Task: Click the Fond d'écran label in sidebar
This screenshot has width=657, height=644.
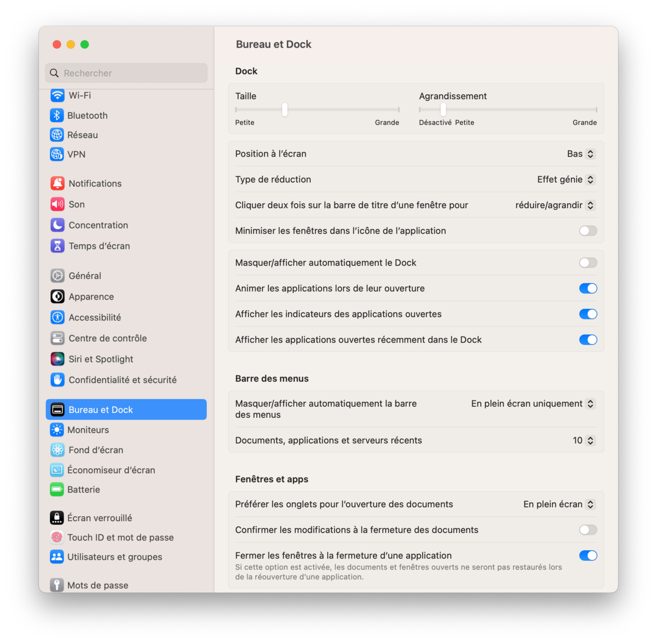Action: pyautogui.click(x=96, y=450)
